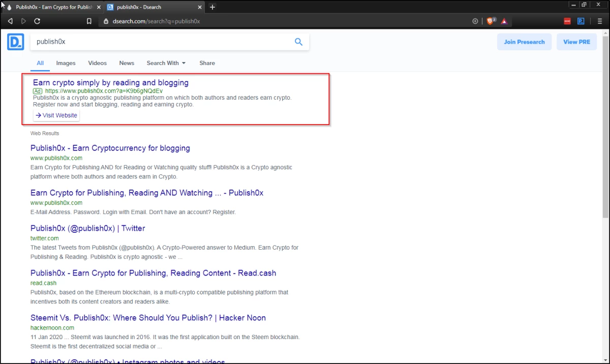Open a new tab with plus icon
The image size is (610, 364).
[212, 7]
